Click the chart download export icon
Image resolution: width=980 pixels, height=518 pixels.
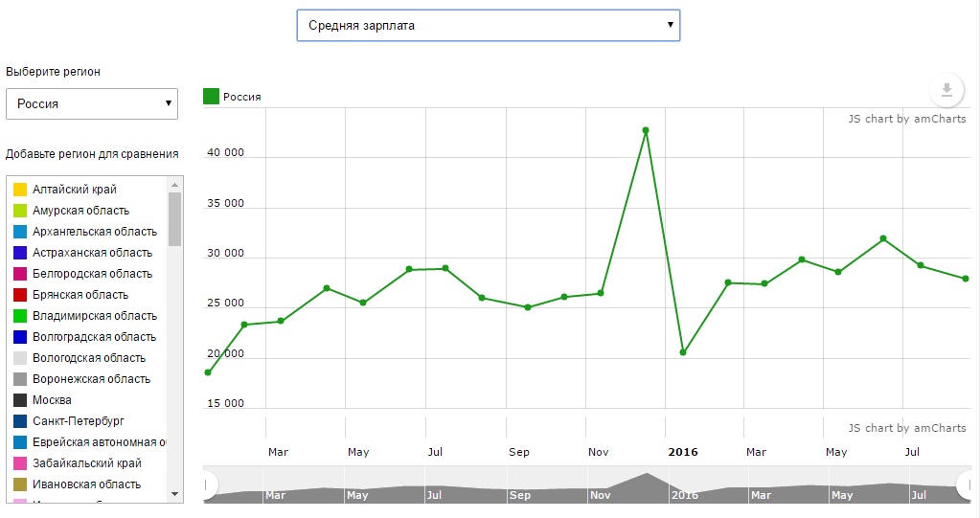[x=946, y=90]
